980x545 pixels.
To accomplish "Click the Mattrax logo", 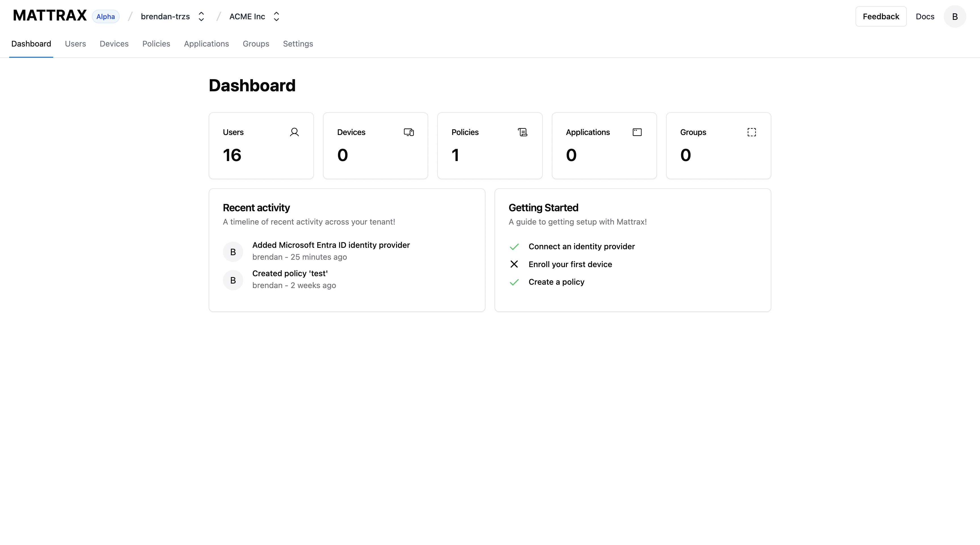I will click(49, 15).
